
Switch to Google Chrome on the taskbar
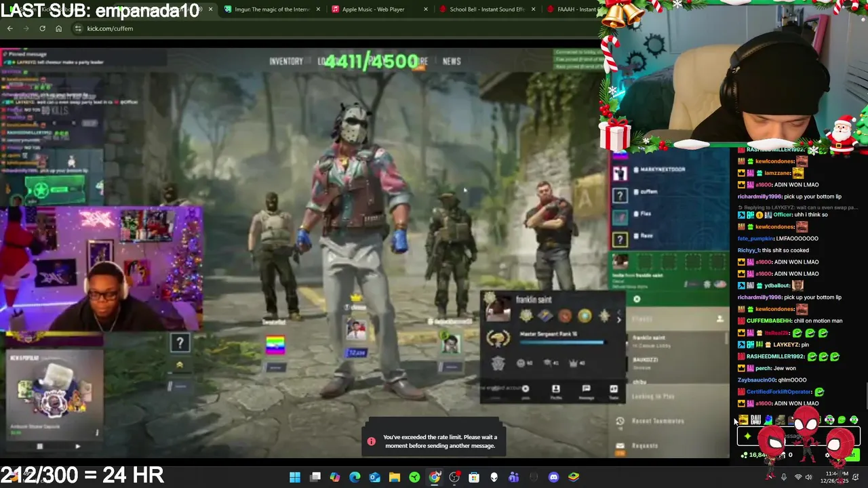(435, 477)
